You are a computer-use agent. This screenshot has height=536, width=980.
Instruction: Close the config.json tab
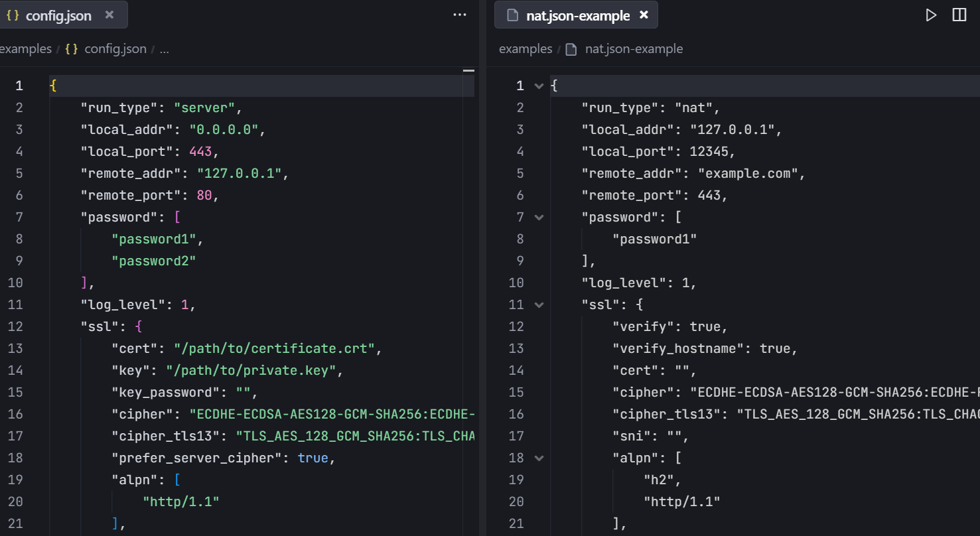click(x=109, y=15)
